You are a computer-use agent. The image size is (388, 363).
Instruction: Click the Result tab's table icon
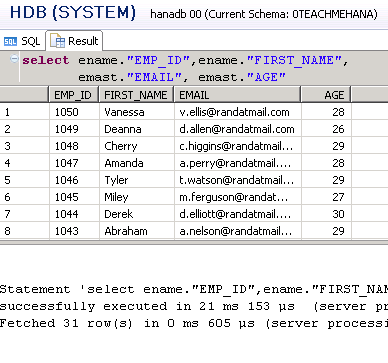[57, 41]
